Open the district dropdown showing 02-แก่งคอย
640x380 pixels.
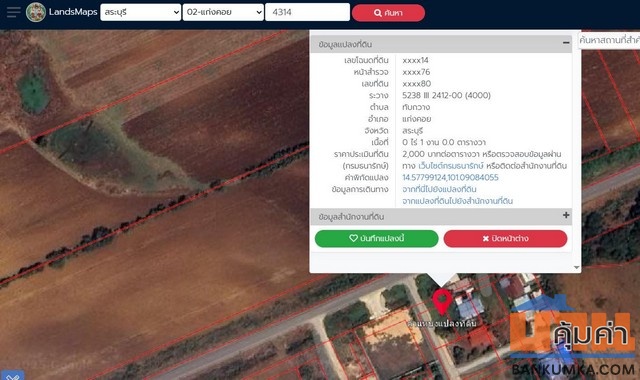click(x=223, y=12)
